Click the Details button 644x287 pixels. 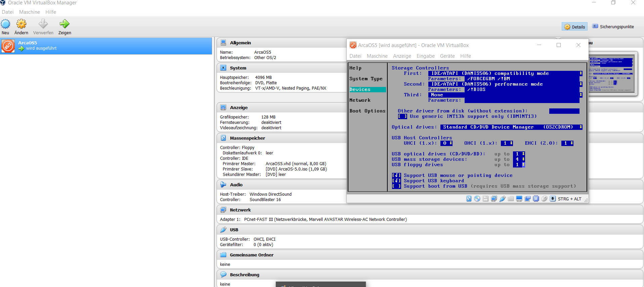pyautogui.click(x=574, y=27)
